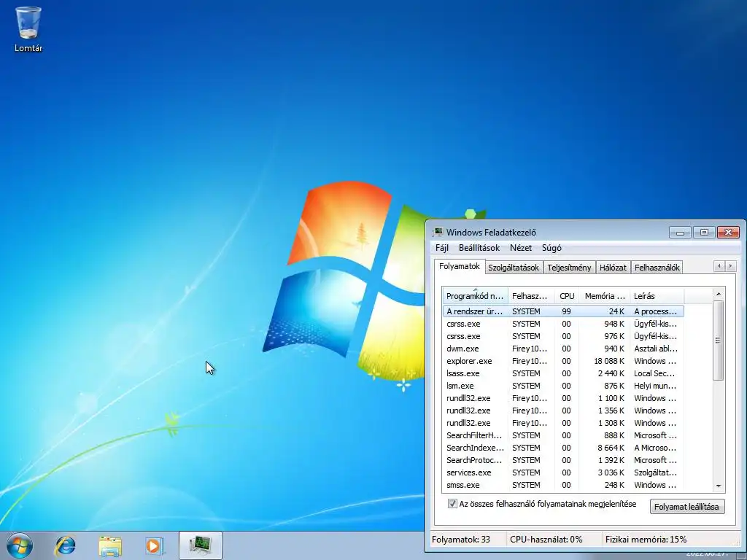Select the dwm.exe process
This screenshot has height=560, width=747.
coord(563,349)
